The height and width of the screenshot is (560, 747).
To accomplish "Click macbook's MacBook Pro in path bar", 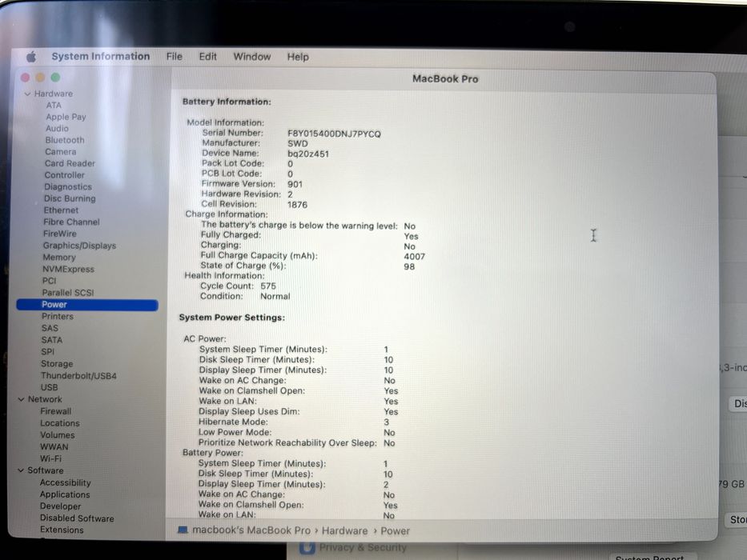I will [x=251, y=530].
